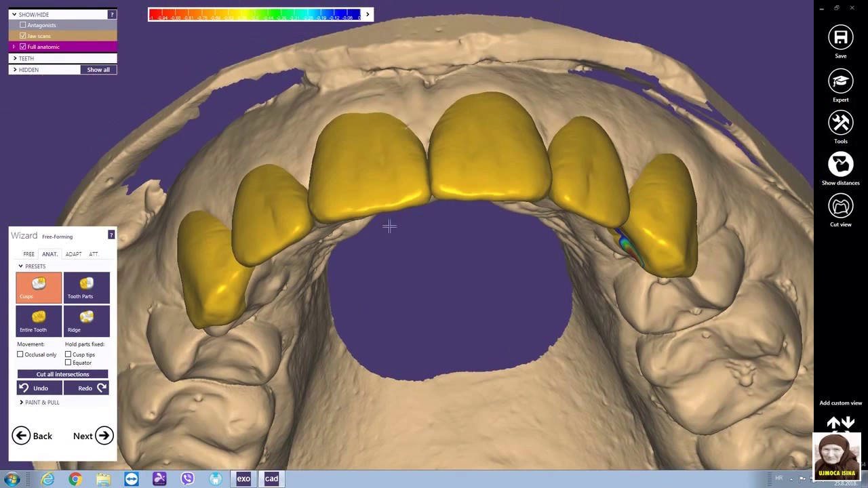This screenshot has height=488, width=868.
Task: Open the tooth app in taskbar
Action: click(216, 479)
